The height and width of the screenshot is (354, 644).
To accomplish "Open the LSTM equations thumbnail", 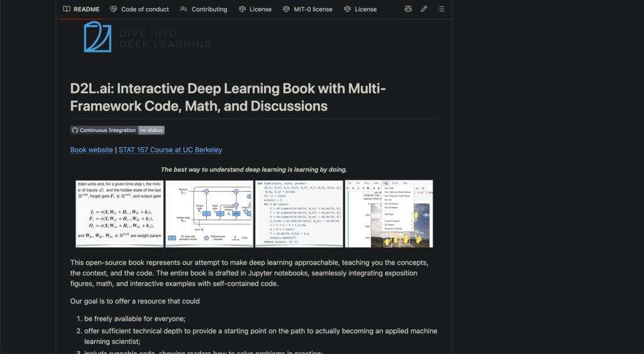I will pos(119,214).
